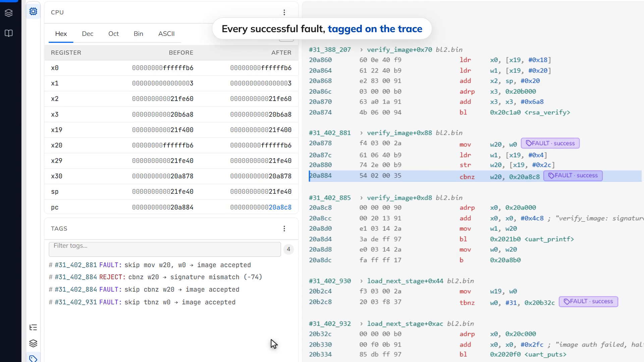Image resolution: width=644 pixels, height=362 pixels.
Task: Click the layers stack icon in dark sidebar
Action: (9, 13)
